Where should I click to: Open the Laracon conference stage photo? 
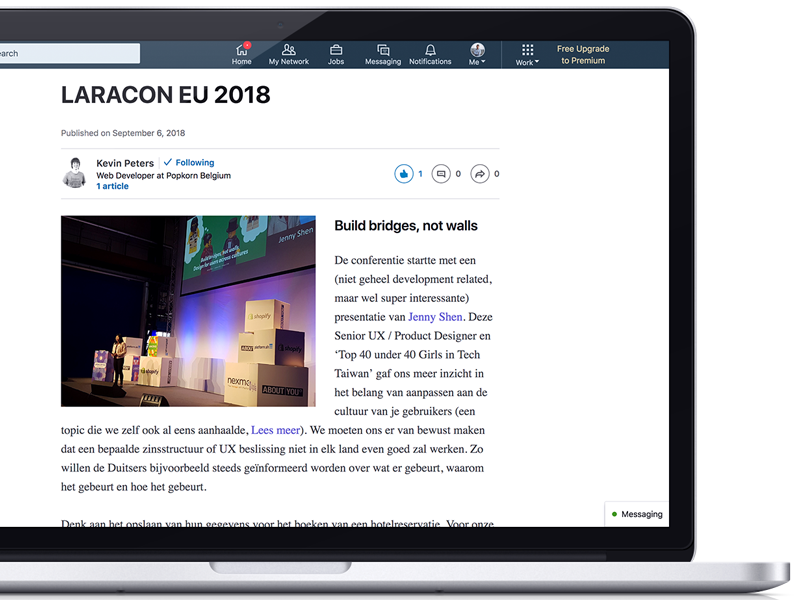click(188, 311)
